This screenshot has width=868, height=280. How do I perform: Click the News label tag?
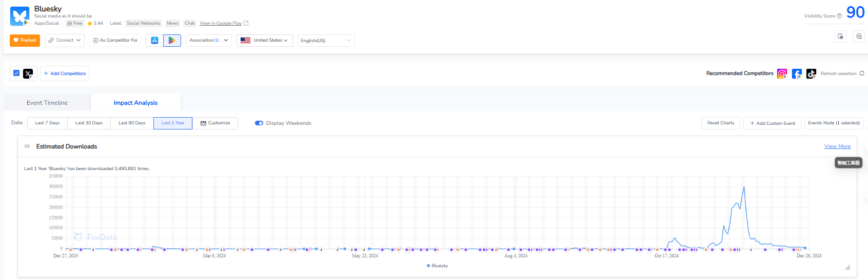172,23
